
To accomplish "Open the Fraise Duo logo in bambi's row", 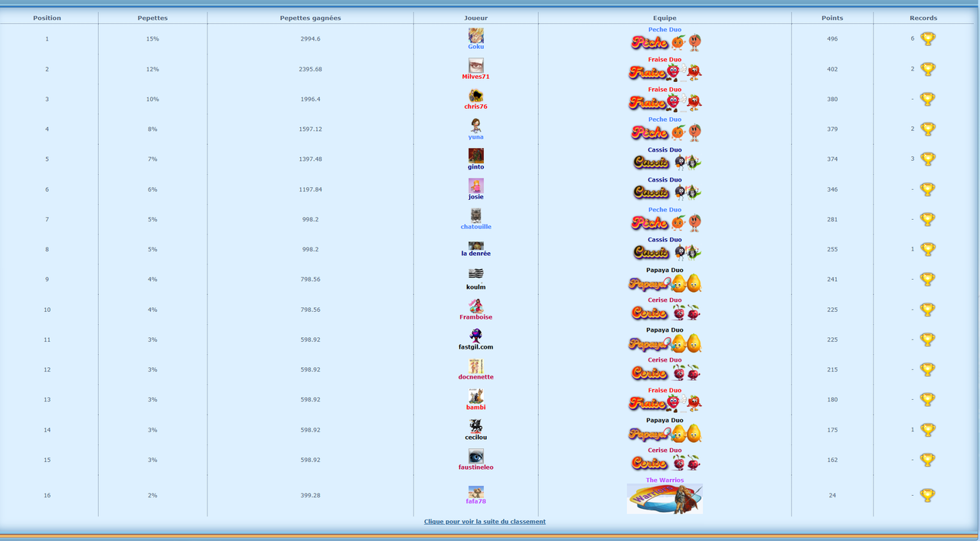I will (665, 403).
